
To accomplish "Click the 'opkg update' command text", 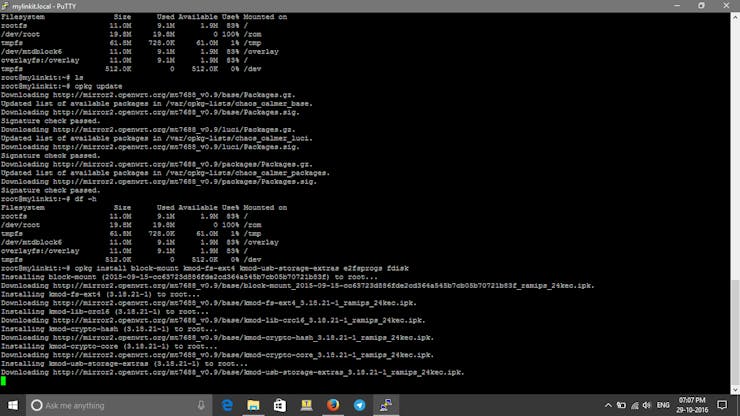I will [98, 86].
